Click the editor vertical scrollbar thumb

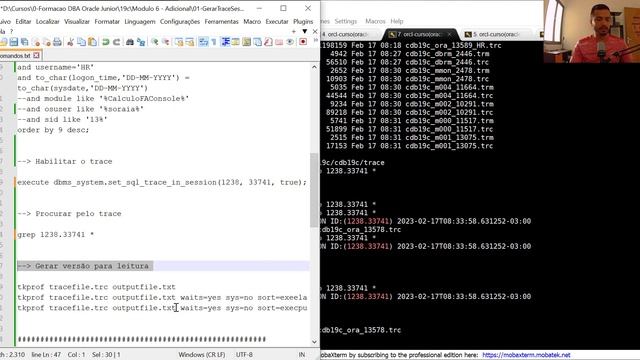click(314, 190)
